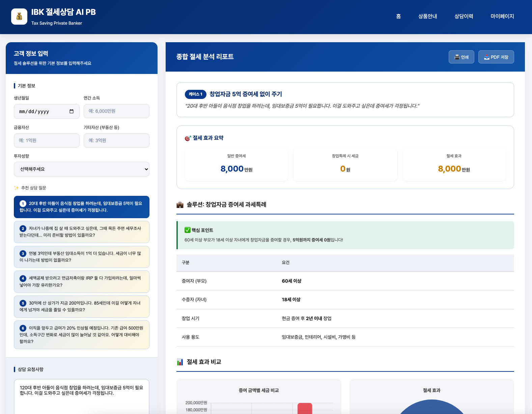Click the 상담 요청사항 text area
This screenshot has height=414, width=532.
[x=82, y=396]
